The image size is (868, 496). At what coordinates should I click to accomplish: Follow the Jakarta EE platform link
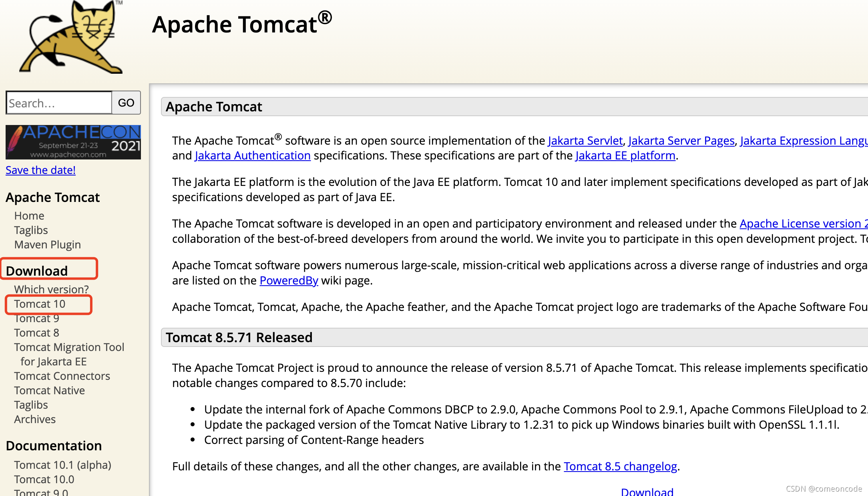pos(625,155)
